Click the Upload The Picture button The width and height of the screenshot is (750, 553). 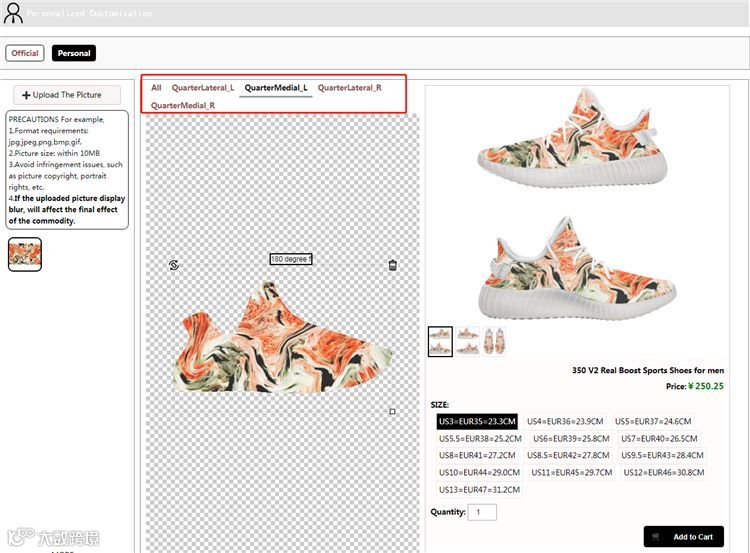(x=67, y=95)
